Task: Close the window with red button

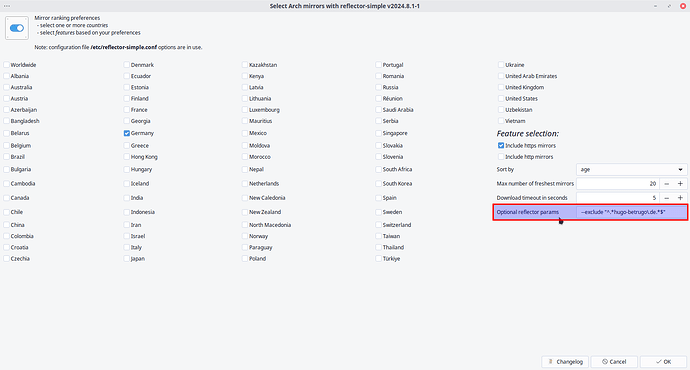Action: point(683,6)
